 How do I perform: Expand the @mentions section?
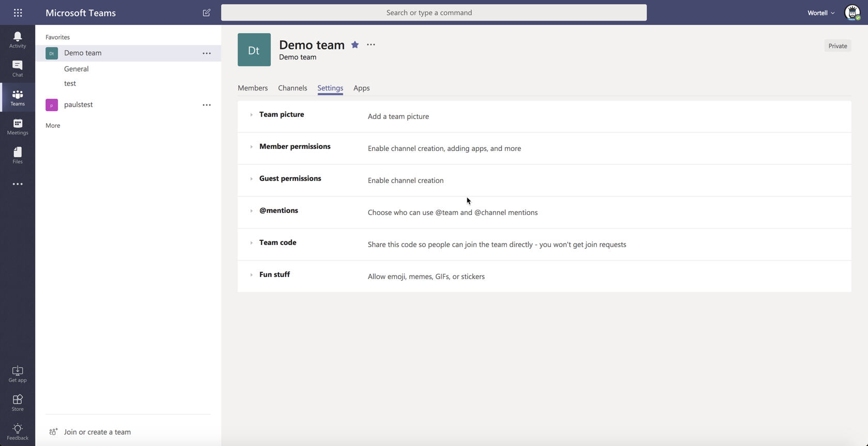pyautogui.click(x=251, y=211)
